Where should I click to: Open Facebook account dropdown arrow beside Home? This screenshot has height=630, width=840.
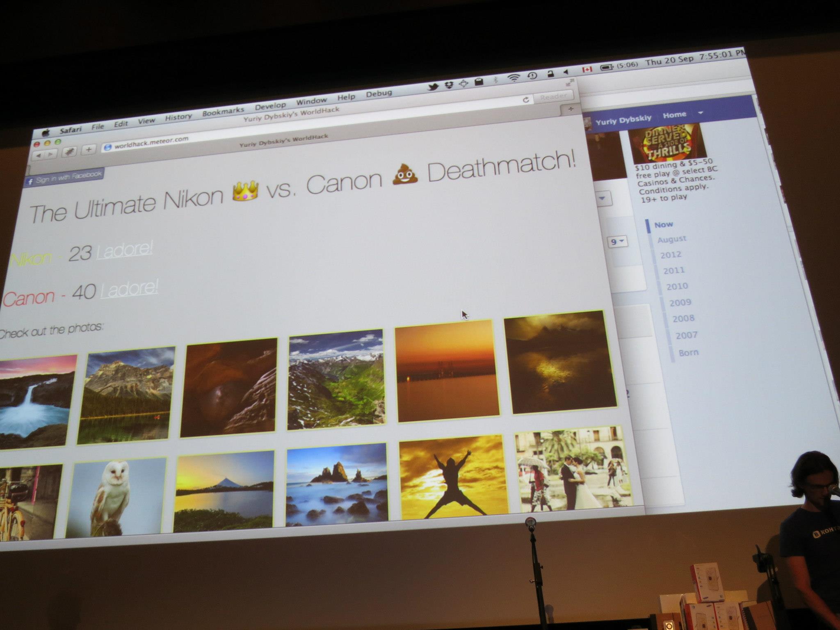click(x=700, y=113)
